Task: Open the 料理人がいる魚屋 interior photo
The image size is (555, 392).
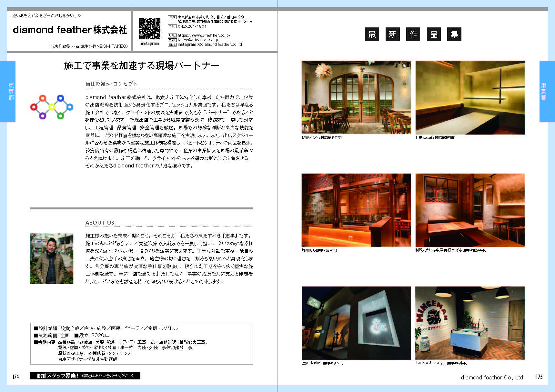Action: click(470, 210)
